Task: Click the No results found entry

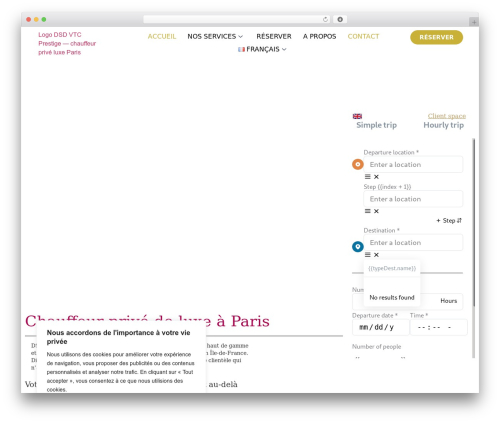Action: [x=392, y=297]
